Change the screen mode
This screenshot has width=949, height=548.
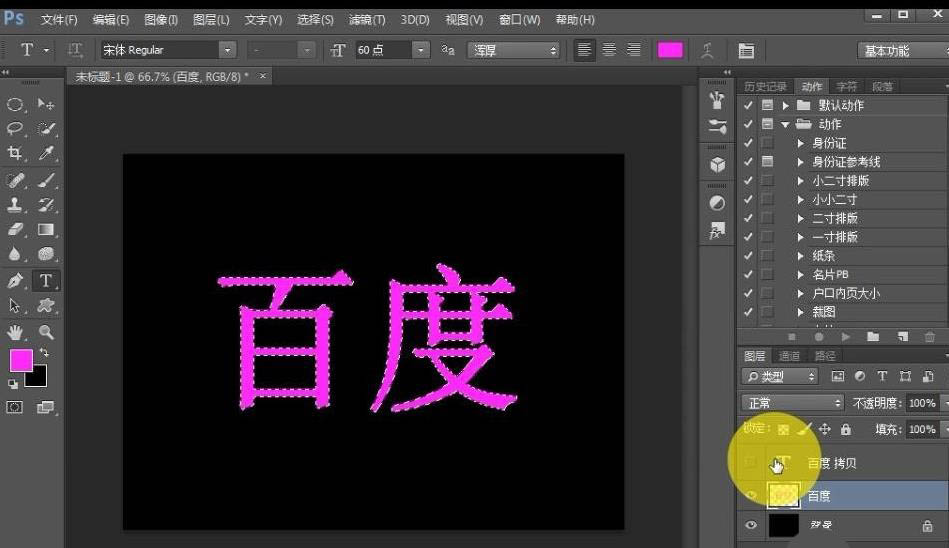46,407
